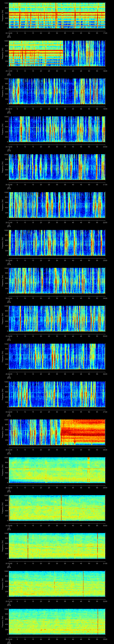Click the '20:20:00' start time label
This screenshot has width=114, height=644.
click(9, 184)
